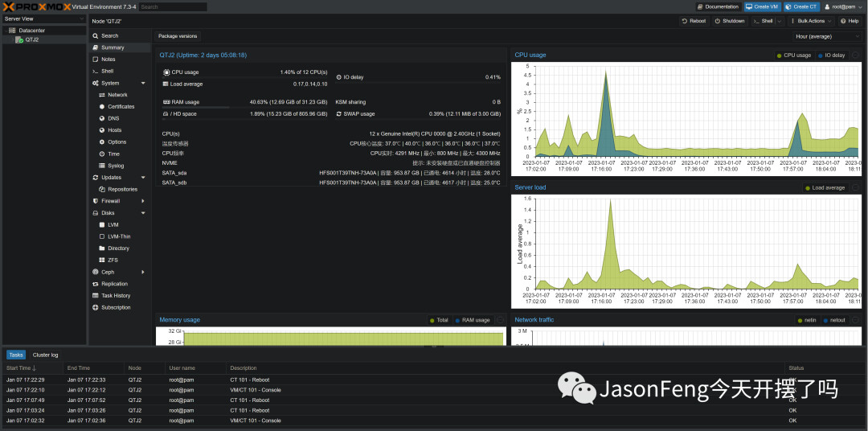The width and height of the screenshot is (868, 431).
Task: Click the Server load chart undo-zoom icon
Action: click(855, 187)
